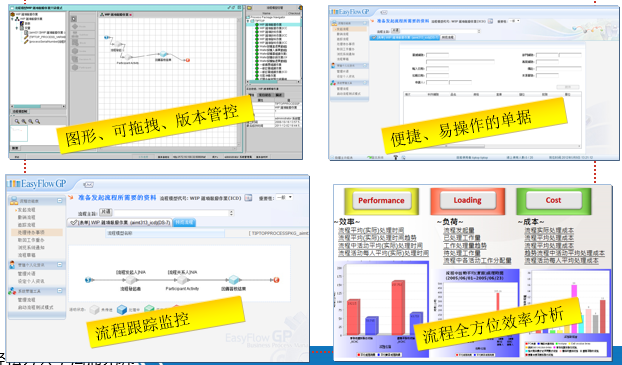Click the back arrow icon beside the large EasyFlow GP logo
Screen dimensions: 622x365
[88, 185]
